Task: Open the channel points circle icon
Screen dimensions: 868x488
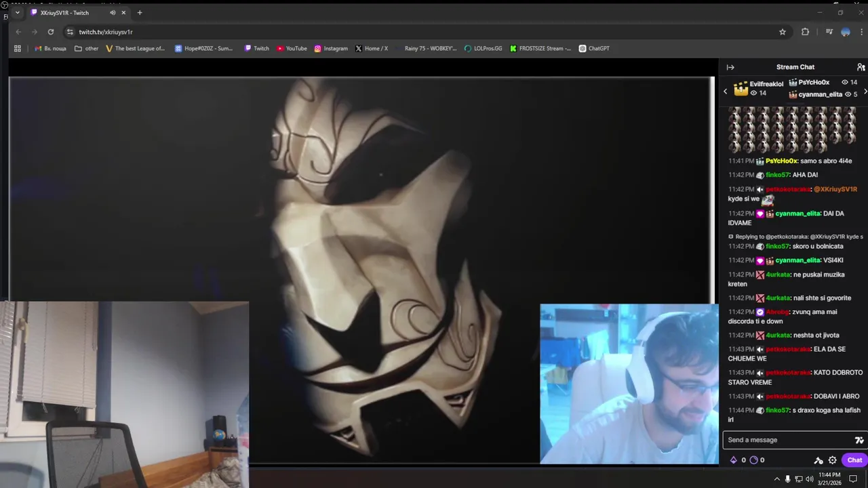Action: click(x=753, y=460)
